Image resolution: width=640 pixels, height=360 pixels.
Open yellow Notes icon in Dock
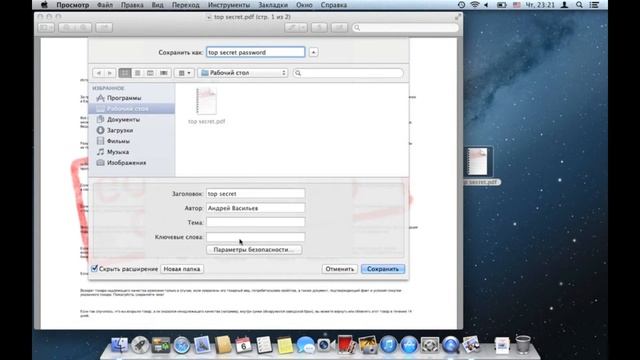click(x=284, y=345)
